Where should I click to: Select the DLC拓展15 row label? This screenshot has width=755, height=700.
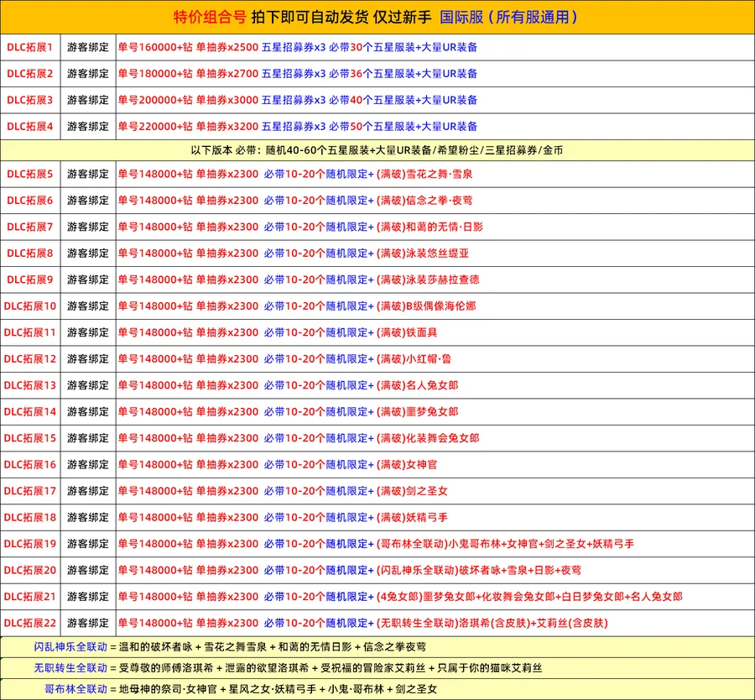tap(30, 437)
